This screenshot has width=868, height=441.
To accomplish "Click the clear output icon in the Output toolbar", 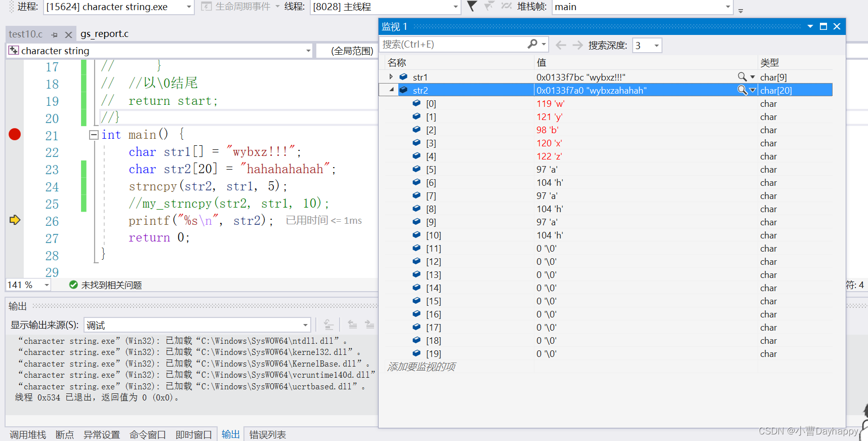I will (328, 325).
